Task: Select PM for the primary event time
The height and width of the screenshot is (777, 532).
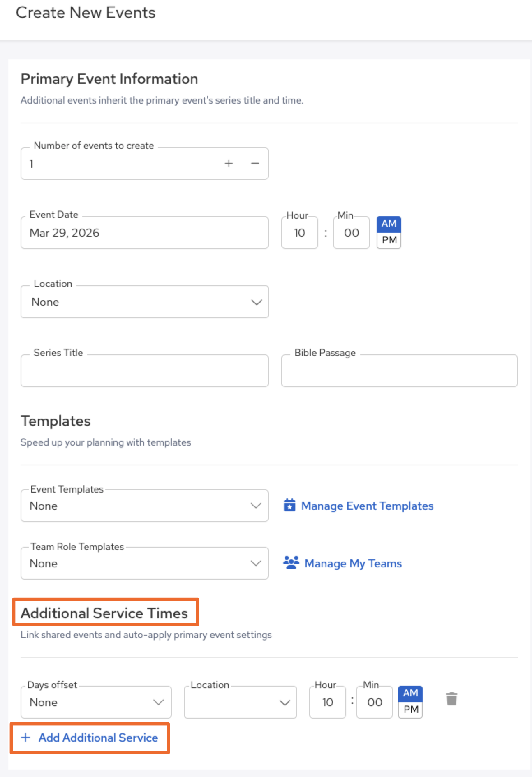Action: 389,240
